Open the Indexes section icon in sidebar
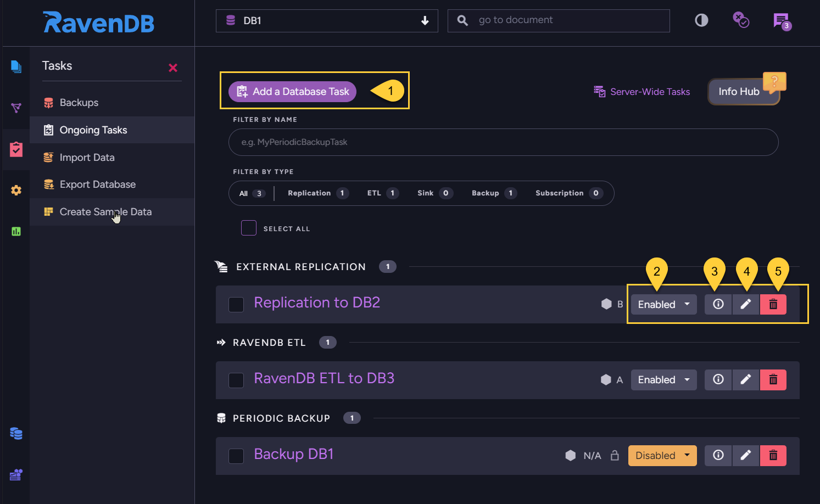The height and width of the screenshot is (504, 820). point(16,108)
